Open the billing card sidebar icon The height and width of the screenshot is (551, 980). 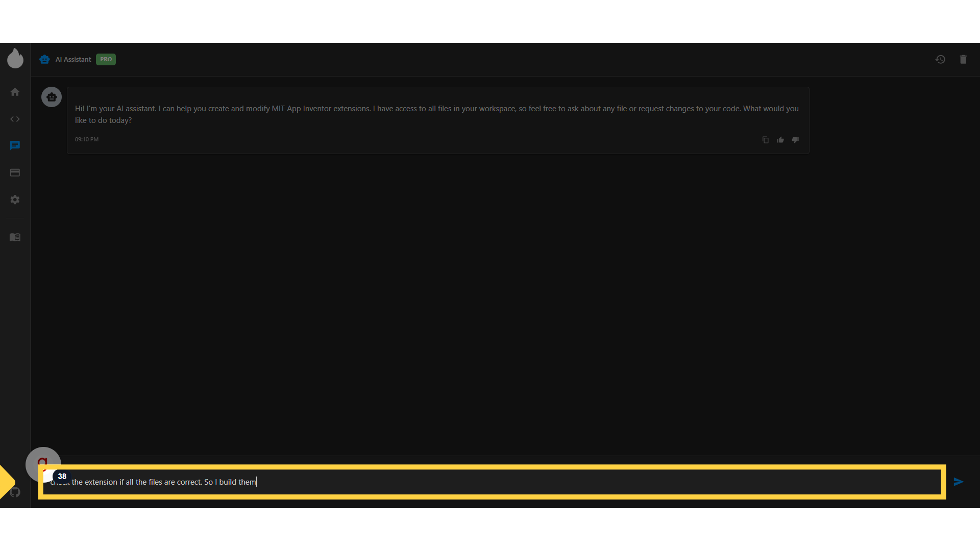point(15,172)
